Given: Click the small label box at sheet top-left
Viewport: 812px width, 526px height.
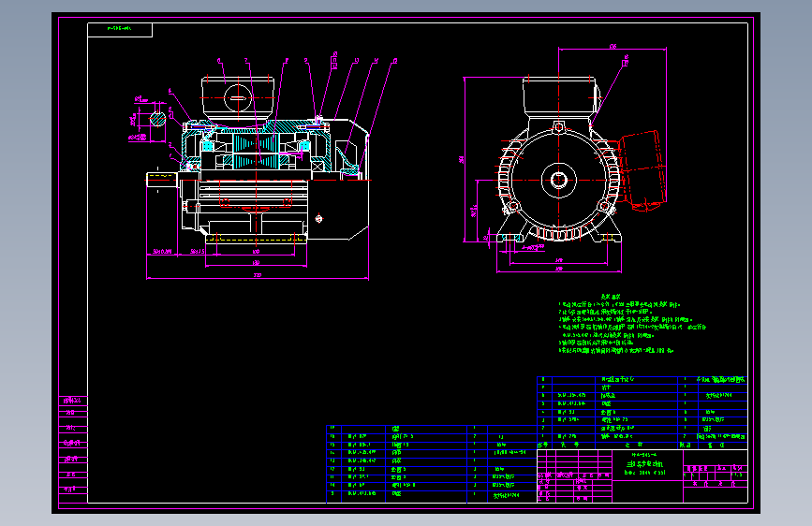Looking at the screenshot, I should pyautogui.click(x=120, y=30).
